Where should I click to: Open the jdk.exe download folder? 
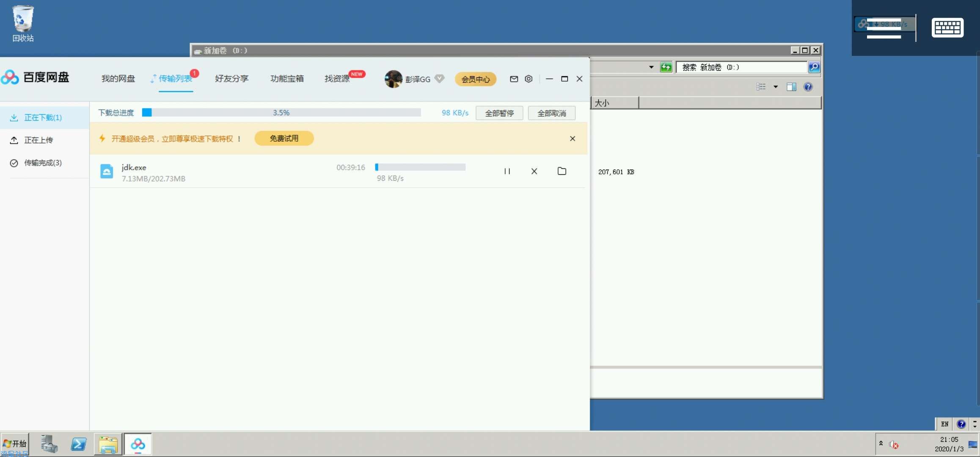click(x=562, y=171)
